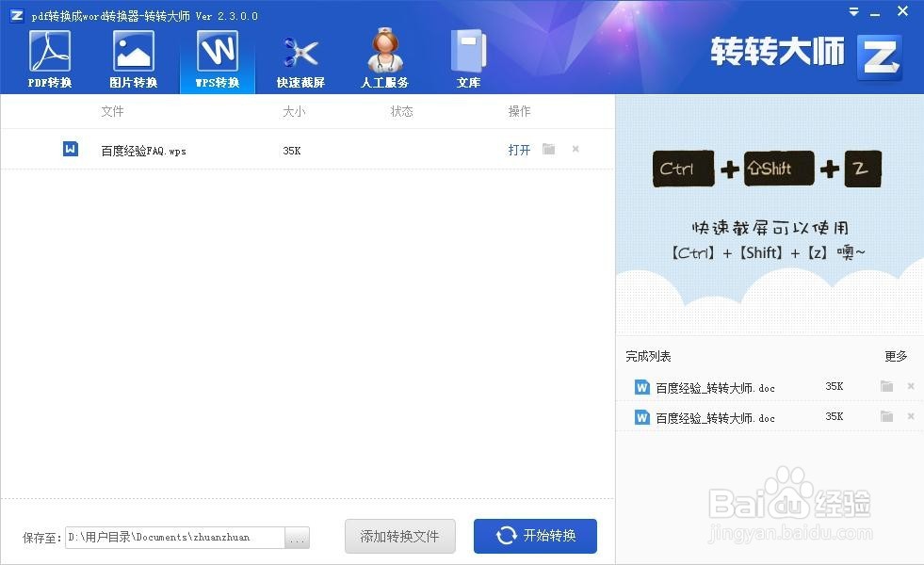Switch to the PDF转换 tab

click(50, 55)
